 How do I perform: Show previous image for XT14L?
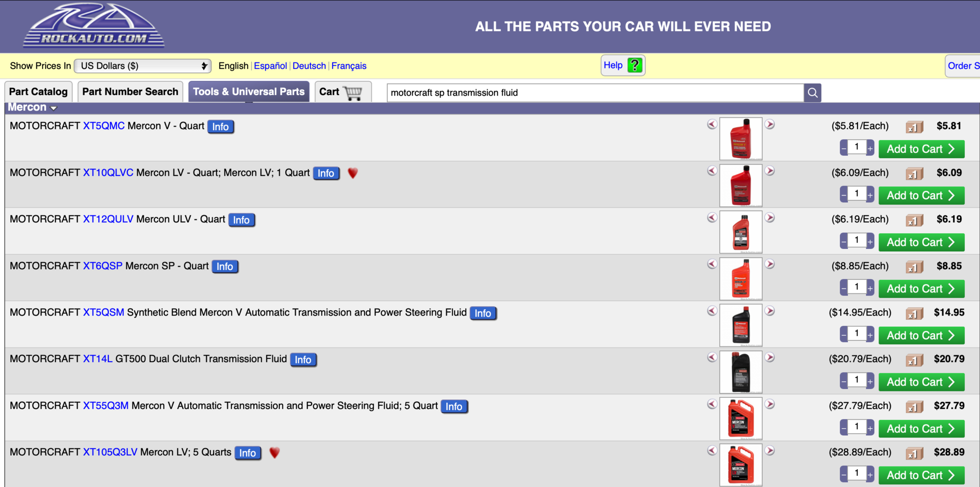(x=712, y=358)
